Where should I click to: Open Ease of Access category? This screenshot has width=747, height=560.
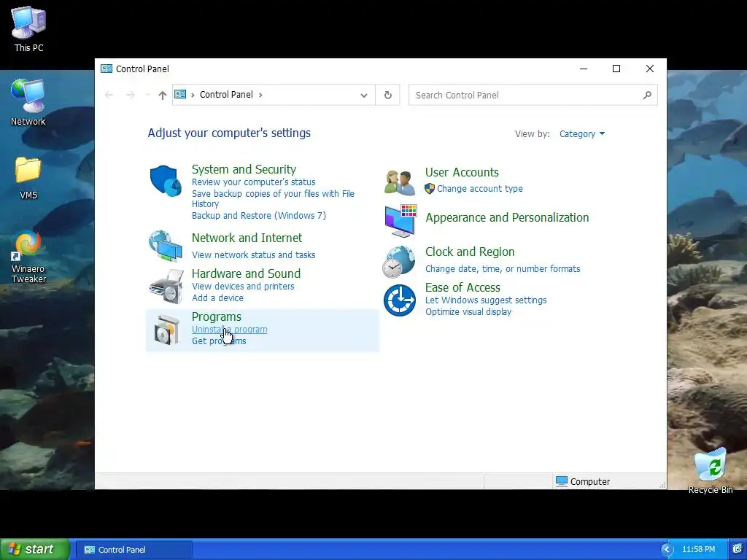(462, 287)
